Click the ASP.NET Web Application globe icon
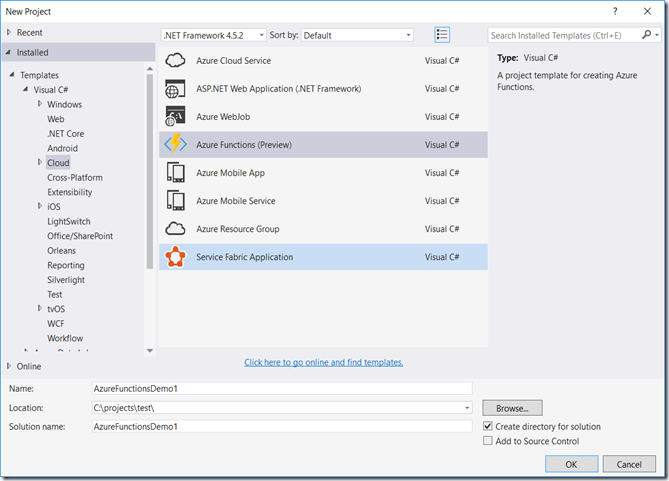 (x=175, y=89)
